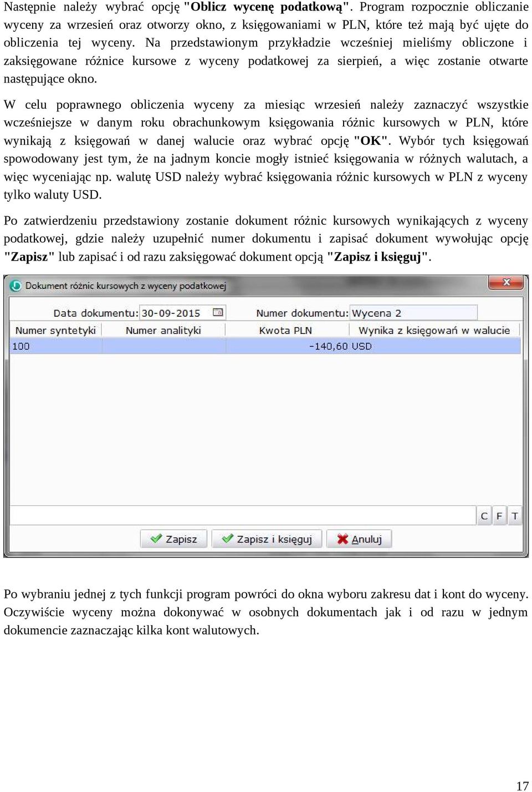Sort by the Numer syntetyki column header

(56, 331)
